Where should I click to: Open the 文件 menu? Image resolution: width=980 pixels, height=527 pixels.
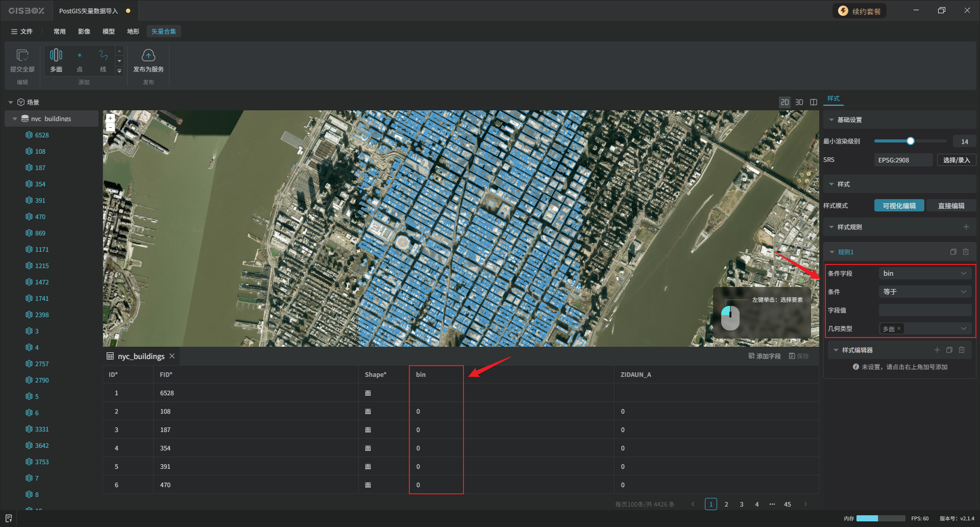tap(22, 32)
